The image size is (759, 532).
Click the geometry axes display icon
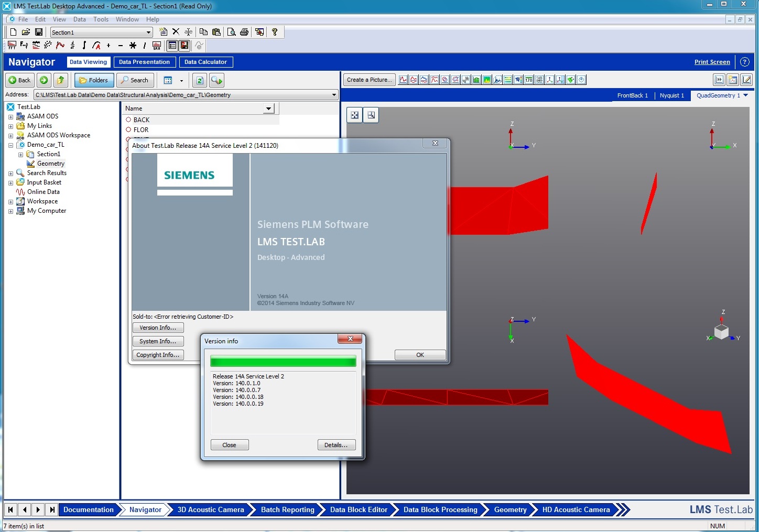[x=550, y=80]
